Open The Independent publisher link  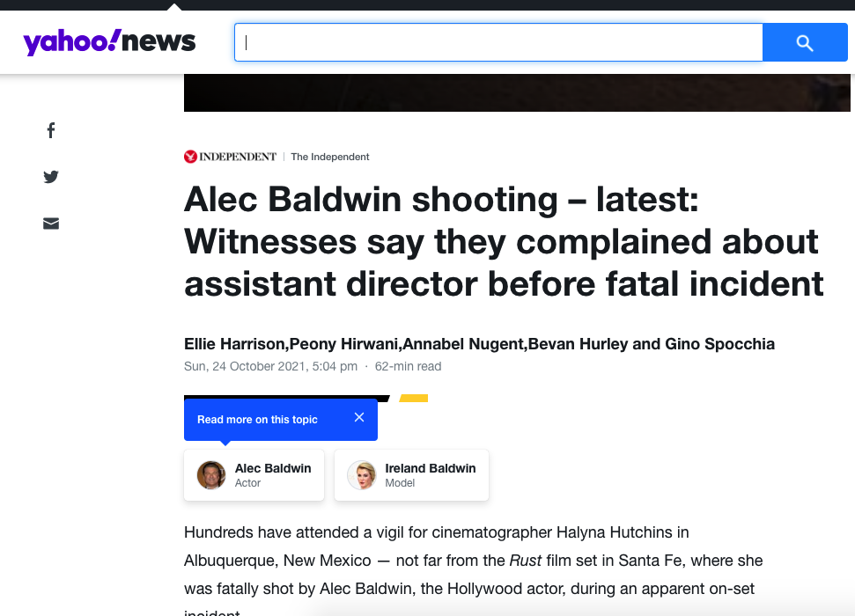coord(330,157)
